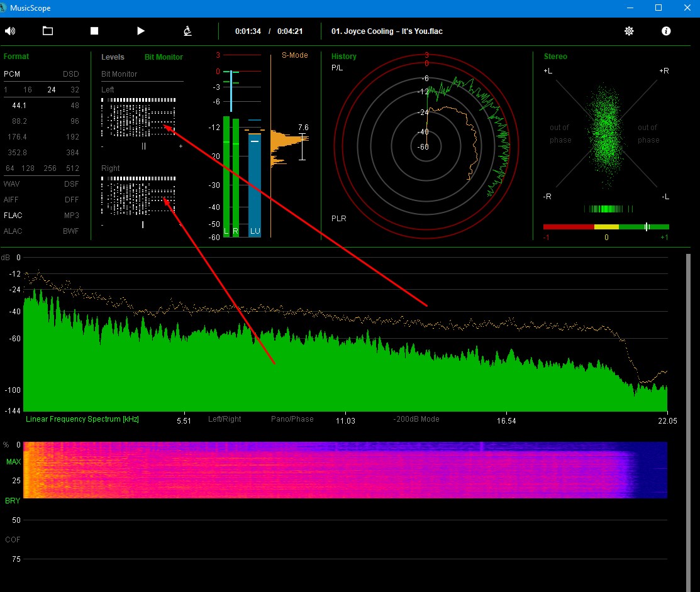This screenshot has height=592, width=700.
Task: Switch to the Bit Monitor tab
Action: point(164,57)
